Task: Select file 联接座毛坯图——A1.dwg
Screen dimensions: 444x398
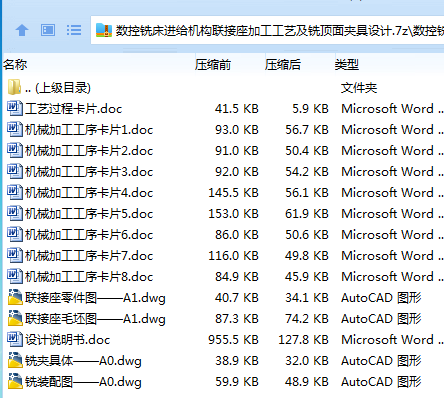Action: 95,319
